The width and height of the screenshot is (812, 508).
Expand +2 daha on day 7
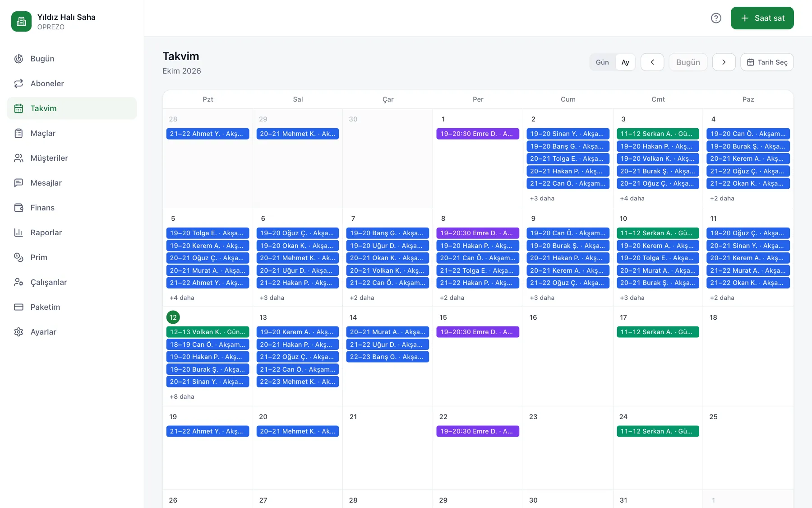tap(362, 298)
